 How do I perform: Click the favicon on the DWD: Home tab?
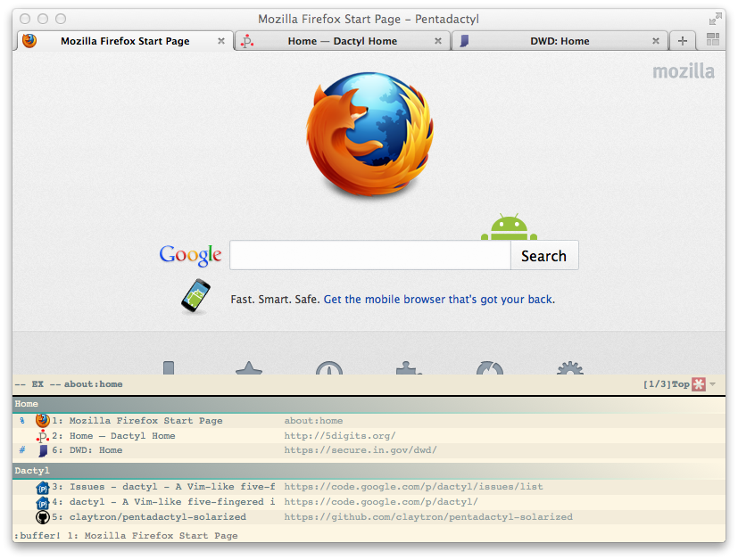pos(464,41)
